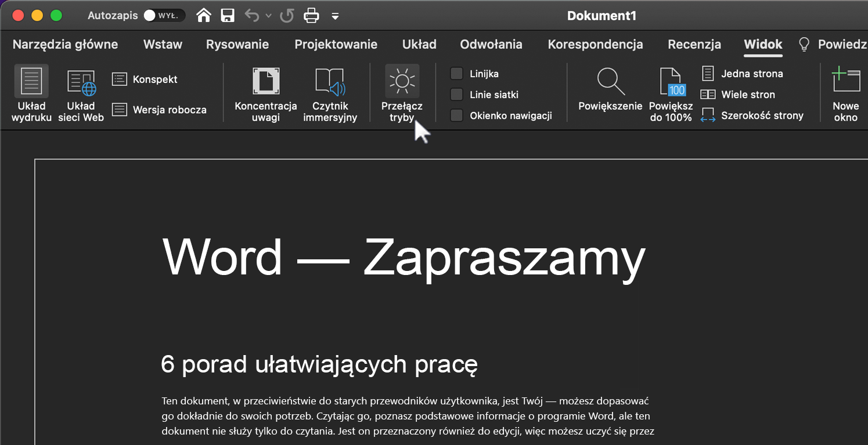Check the Linie siatki box

[457, 95]
